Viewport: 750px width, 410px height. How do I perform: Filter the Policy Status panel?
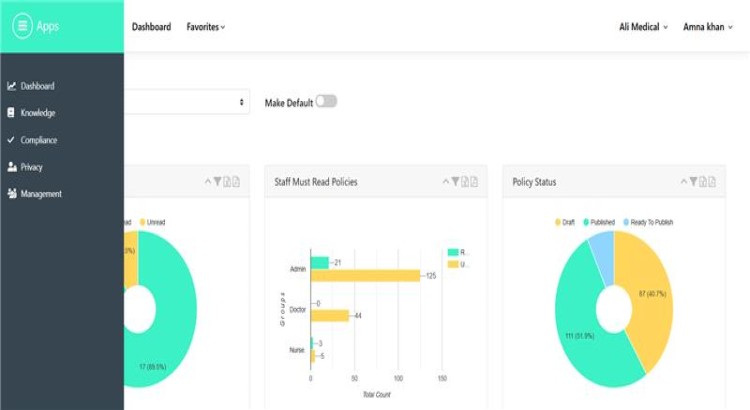(x=693, y=182)
